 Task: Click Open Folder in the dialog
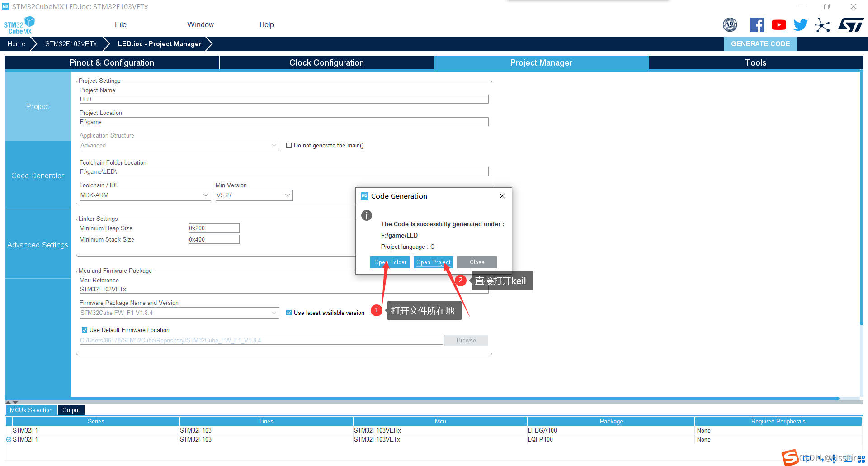390,262
